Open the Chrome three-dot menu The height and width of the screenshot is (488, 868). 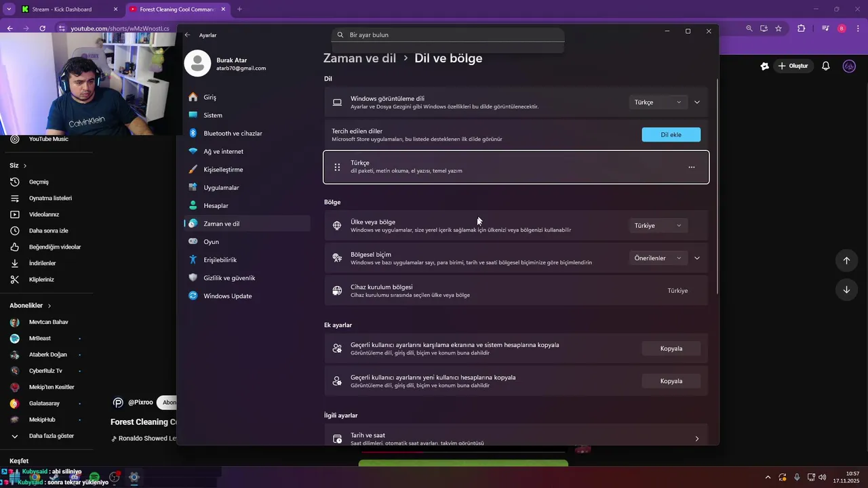[858, 28]
